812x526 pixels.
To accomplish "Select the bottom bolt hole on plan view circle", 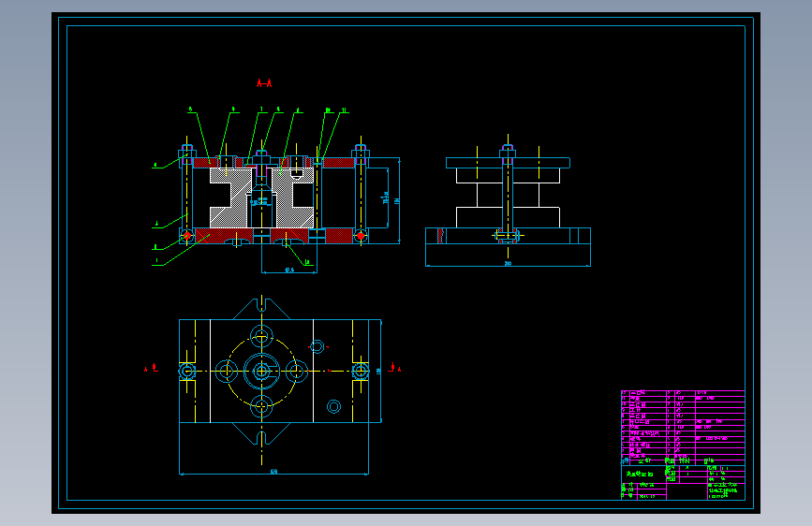I will click(261, 406).
